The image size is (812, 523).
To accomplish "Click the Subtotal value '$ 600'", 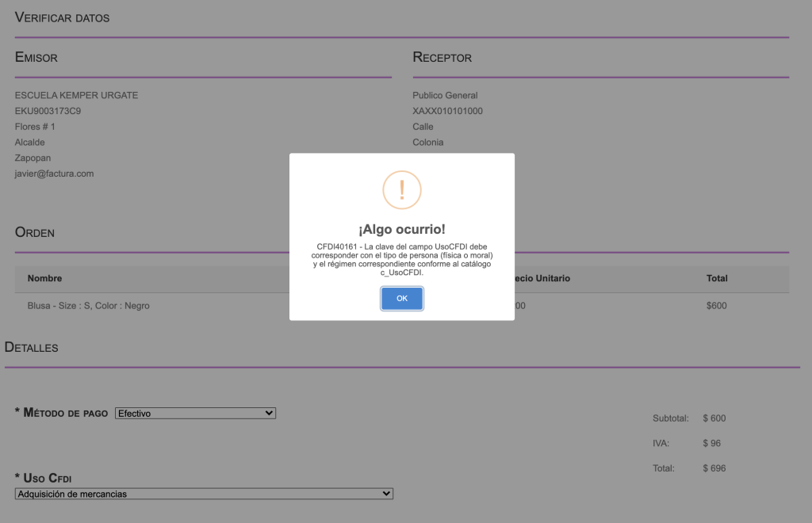I will (x=714, y=418).
